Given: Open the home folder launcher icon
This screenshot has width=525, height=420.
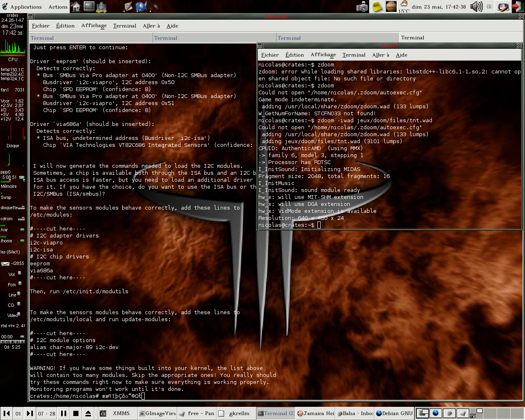Looking at the screenshot, I should (x=75, y=7).
